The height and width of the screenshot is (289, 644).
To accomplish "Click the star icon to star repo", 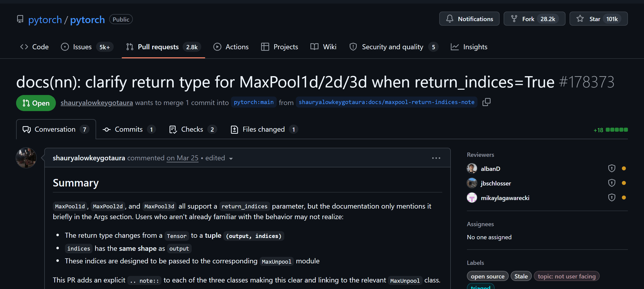I will (580, 19).
